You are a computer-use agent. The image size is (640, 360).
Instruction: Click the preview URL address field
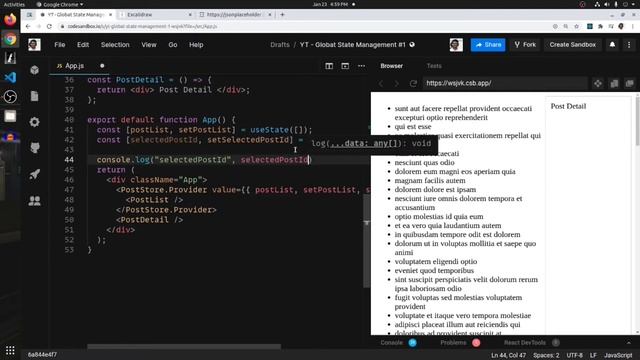(504, 83)
